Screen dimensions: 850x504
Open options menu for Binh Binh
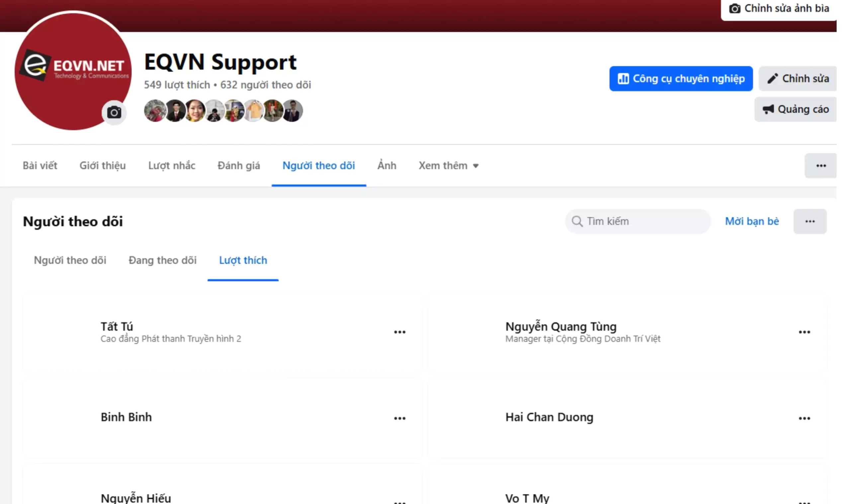399,418
